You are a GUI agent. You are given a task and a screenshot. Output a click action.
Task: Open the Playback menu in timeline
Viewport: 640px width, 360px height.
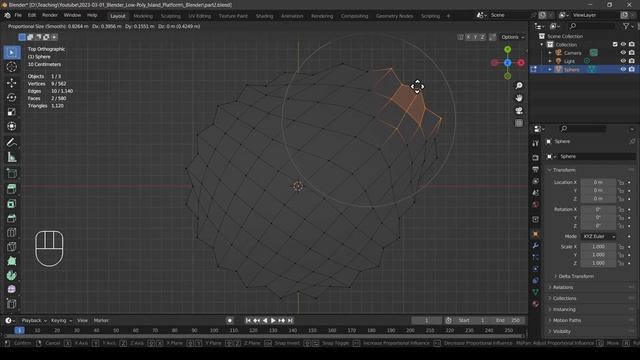(34, 320)
